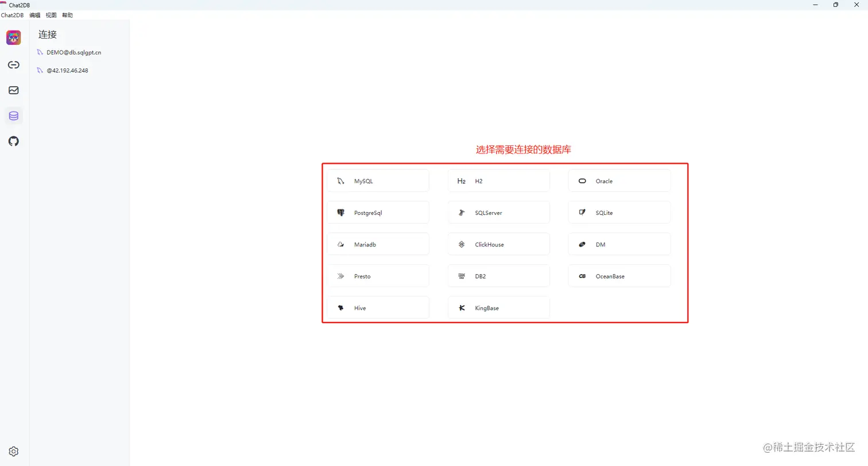Choose the SQLite database card

click(619, 213)
